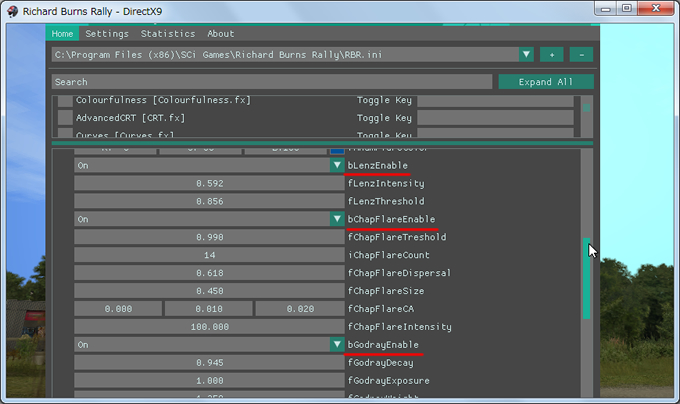The image size is (680, 404).
Task: Maximize the Richard Burns Rally window
Action: coord(627,9)
